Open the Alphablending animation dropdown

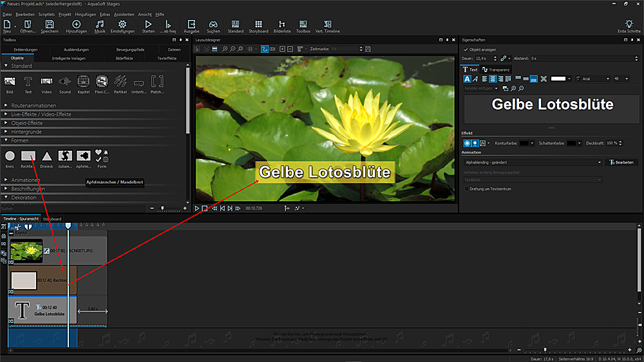(x=533, y=162)
